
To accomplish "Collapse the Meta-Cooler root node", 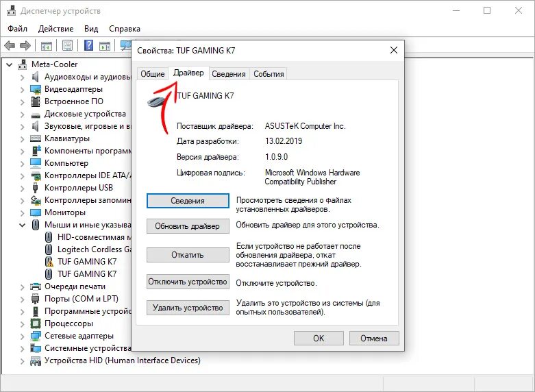I will click(10, 64).
